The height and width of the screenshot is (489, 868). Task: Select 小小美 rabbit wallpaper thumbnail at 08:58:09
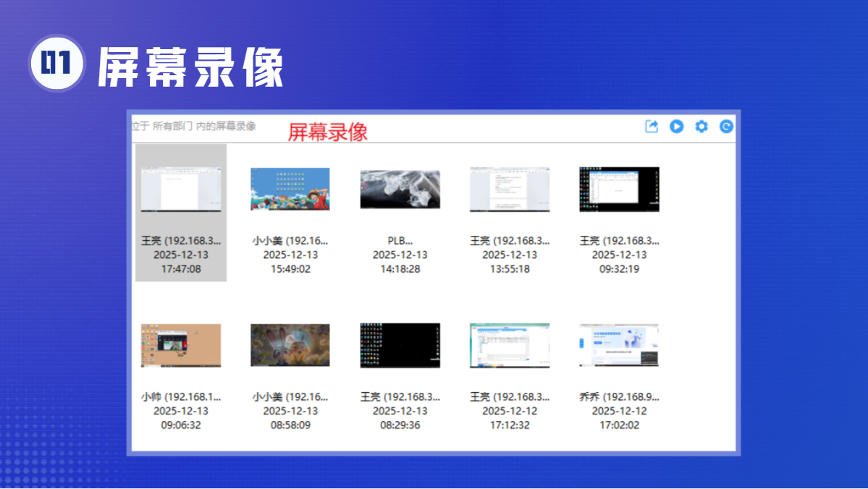[290, 346]
